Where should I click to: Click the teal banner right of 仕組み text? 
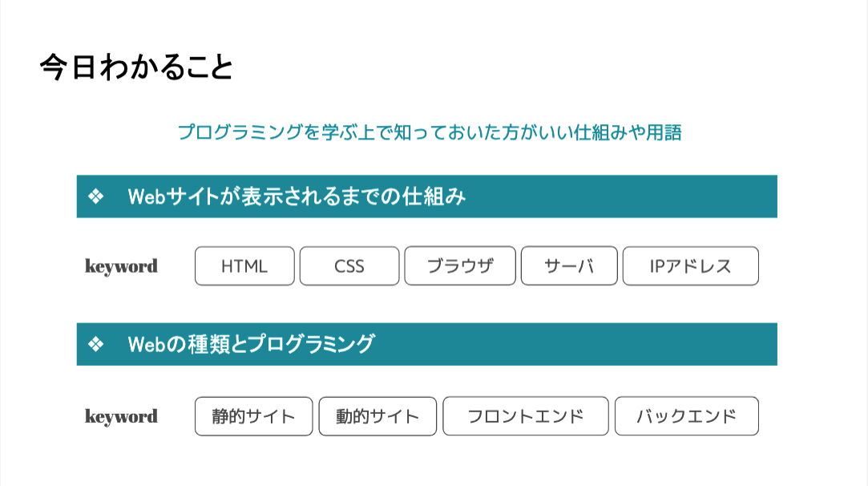621,196
